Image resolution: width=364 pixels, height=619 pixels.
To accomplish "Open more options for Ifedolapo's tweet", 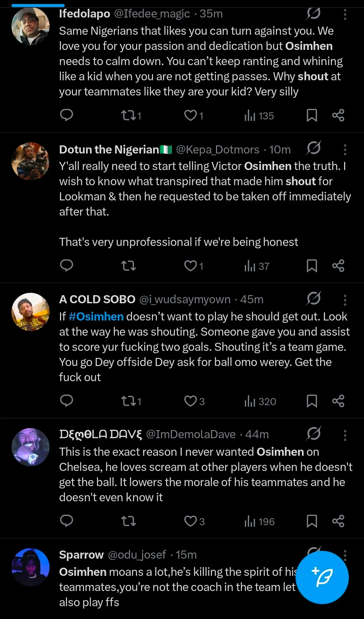I will pos(345,15).
